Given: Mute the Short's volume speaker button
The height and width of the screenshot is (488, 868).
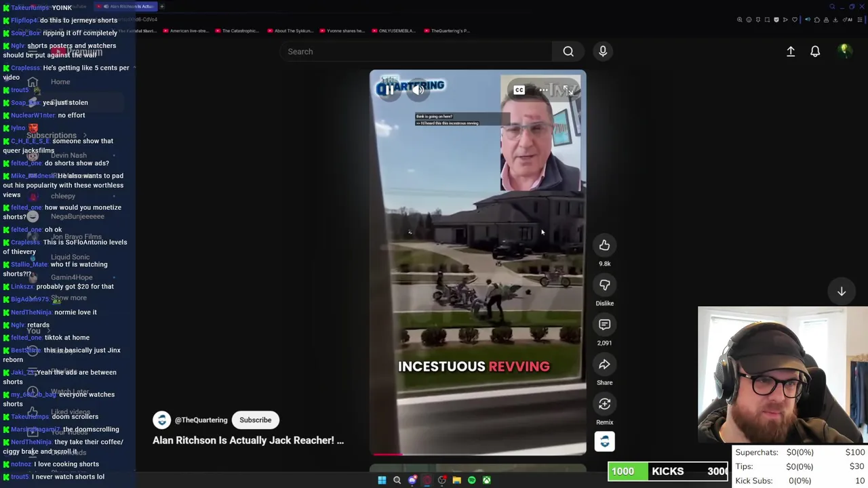Looking at the screenshot, I should 418,90.
